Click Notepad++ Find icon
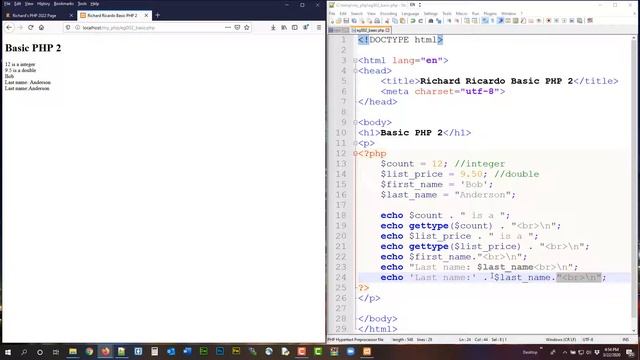The height and width of the screenshot is (360, 640). click(x=431, y=20)
